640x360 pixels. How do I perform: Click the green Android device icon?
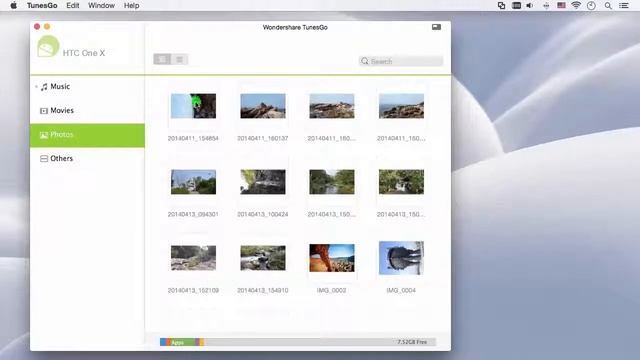point(48,47)
